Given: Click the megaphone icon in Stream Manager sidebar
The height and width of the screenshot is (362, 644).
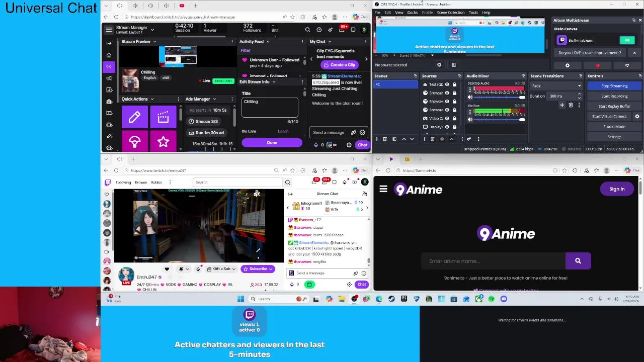Looking at the screenshot, I should coord(109,78).
